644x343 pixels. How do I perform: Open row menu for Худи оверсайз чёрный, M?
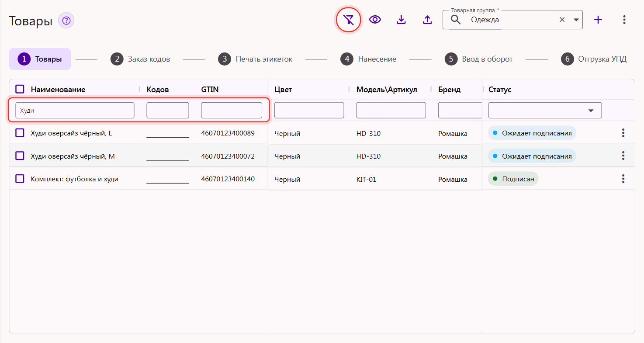[623, 156]
